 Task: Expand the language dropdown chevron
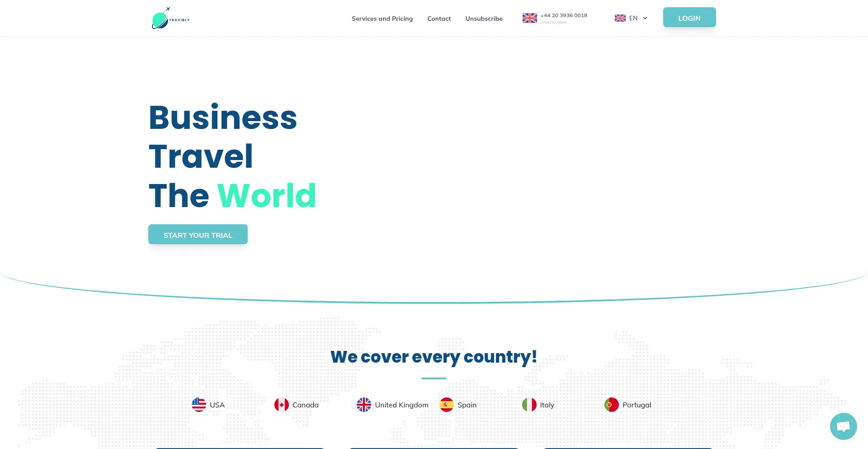pos(645,19)
